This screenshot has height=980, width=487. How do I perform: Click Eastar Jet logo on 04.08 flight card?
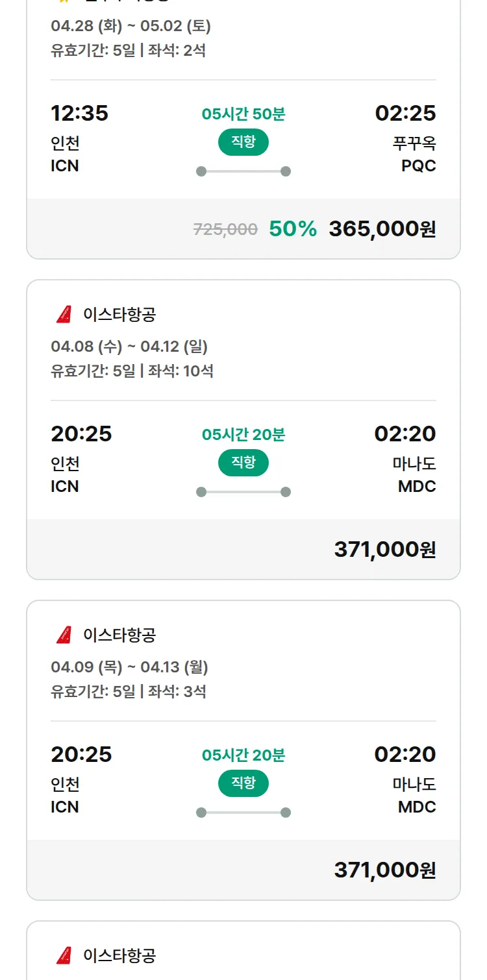64,315
